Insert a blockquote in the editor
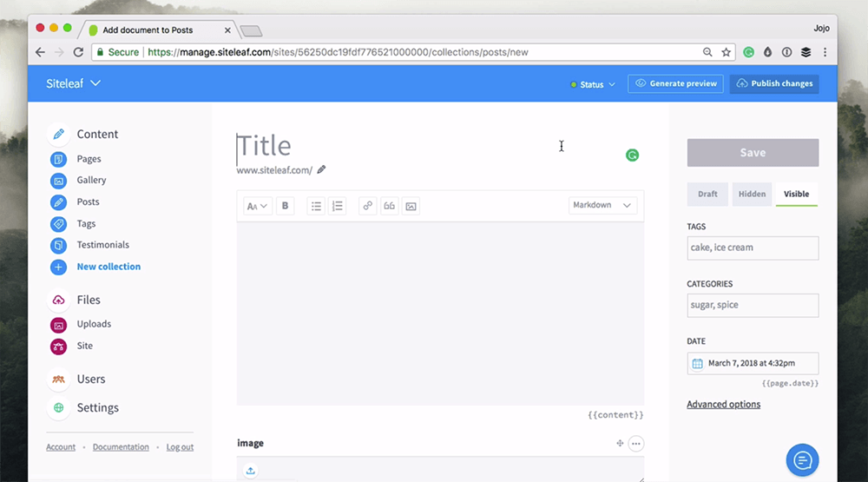The height and width of the screenshot is (482, 868). coord(389,206)
